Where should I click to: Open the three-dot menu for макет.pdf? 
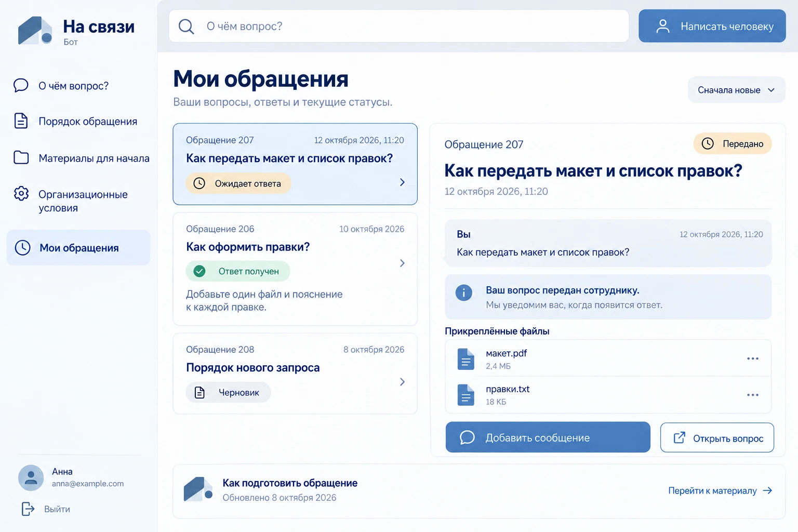pos(753,358)
